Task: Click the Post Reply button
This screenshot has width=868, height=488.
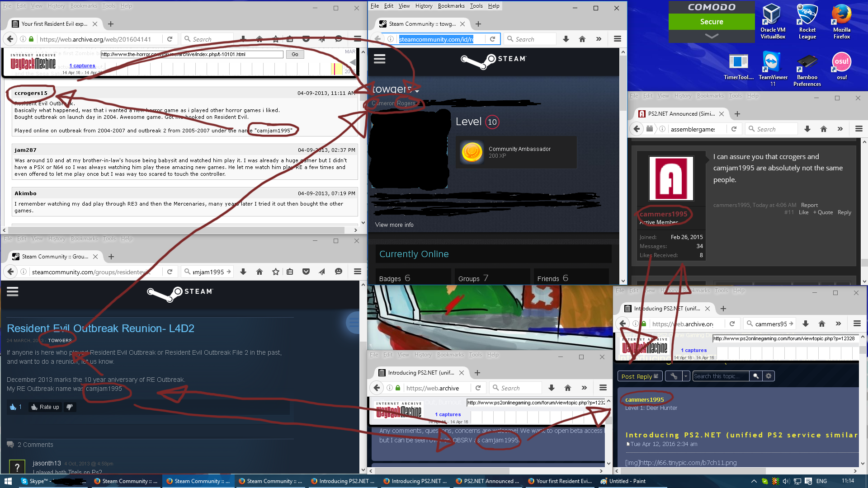Action: click(640, 376)
